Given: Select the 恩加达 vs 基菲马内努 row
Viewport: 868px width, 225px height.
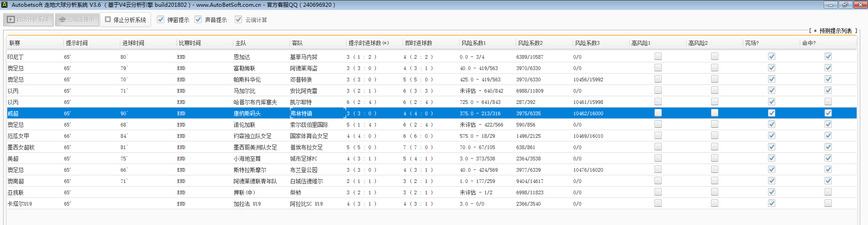Looking at the screenshot, I should click(x=242, y=57).
